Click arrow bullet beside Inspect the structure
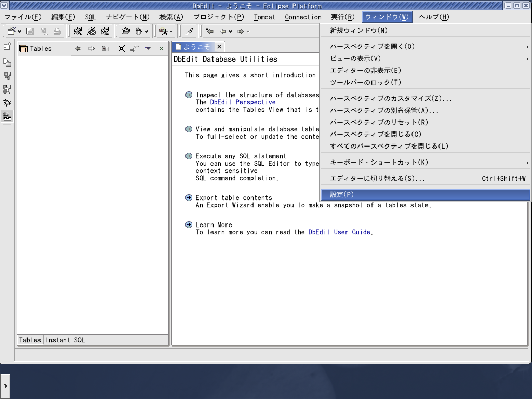 pyautogui.click(x=189, y=95)
